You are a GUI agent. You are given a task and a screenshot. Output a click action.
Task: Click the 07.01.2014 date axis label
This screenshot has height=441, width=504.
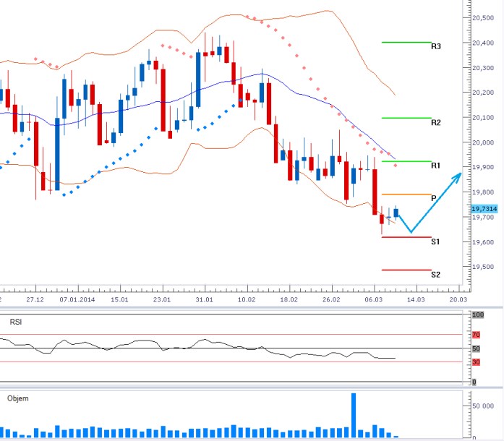[77, 300]
